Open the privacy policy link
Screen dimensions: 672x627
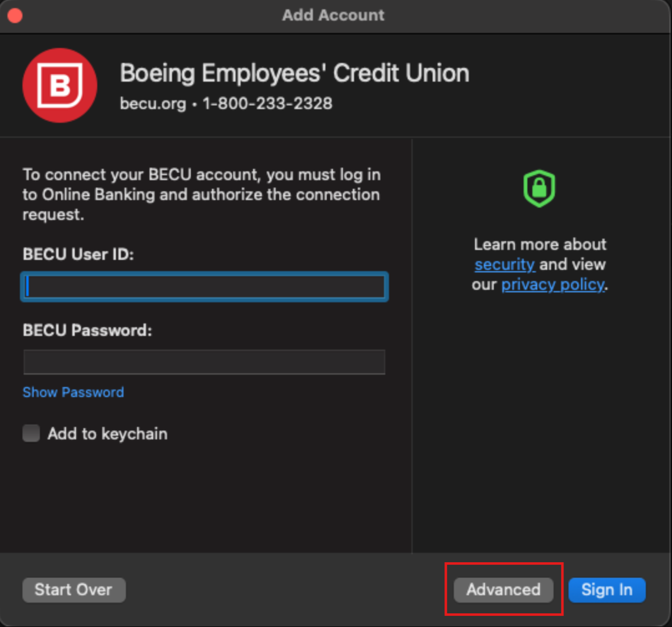click(553, 285)
